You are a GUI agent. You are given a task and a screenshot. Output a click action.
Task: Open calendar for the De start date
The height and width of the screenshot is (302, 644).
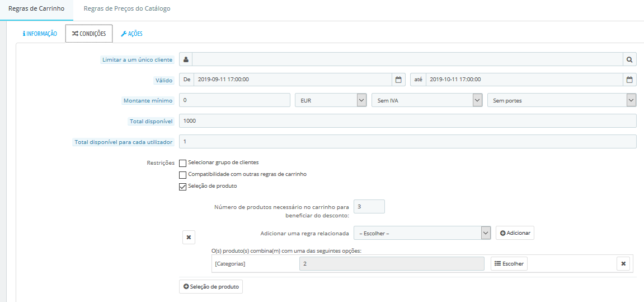(x=398, y=80)
